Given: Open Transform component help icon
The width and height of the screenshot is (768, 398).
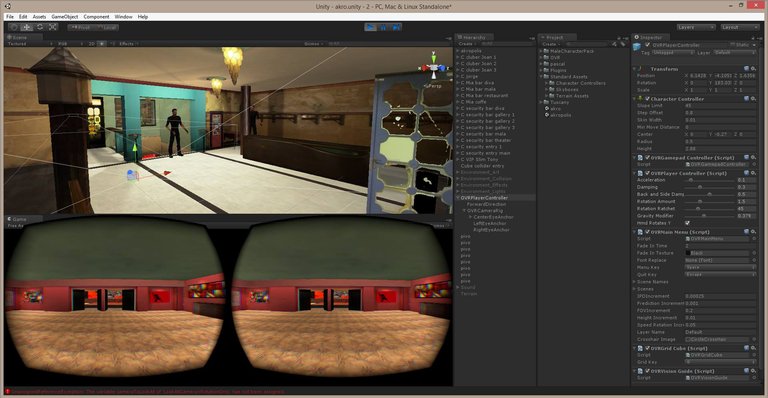Looking at the screenshot, I should point(746,69).
